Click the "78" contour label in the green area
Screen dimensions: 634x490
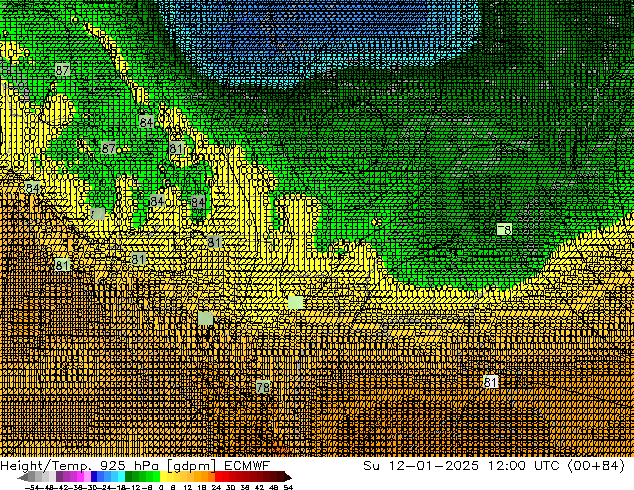click(505, 230)
